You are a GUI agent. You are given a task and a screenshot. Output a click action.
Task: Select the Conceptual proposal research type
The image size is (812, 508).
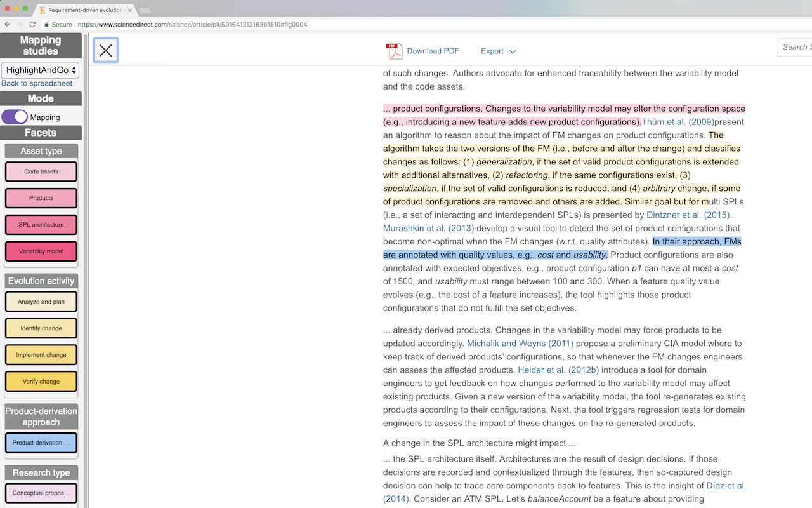[41, 493]
